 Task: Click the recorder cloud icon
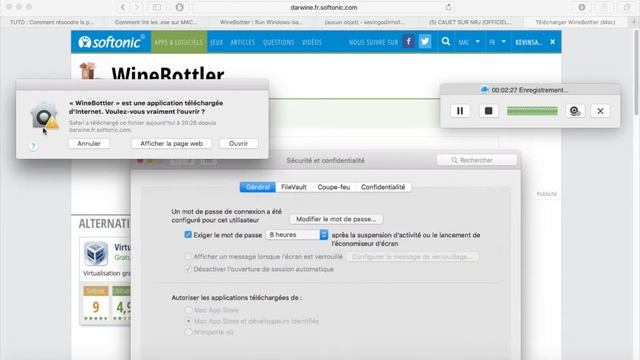(484, 90)
